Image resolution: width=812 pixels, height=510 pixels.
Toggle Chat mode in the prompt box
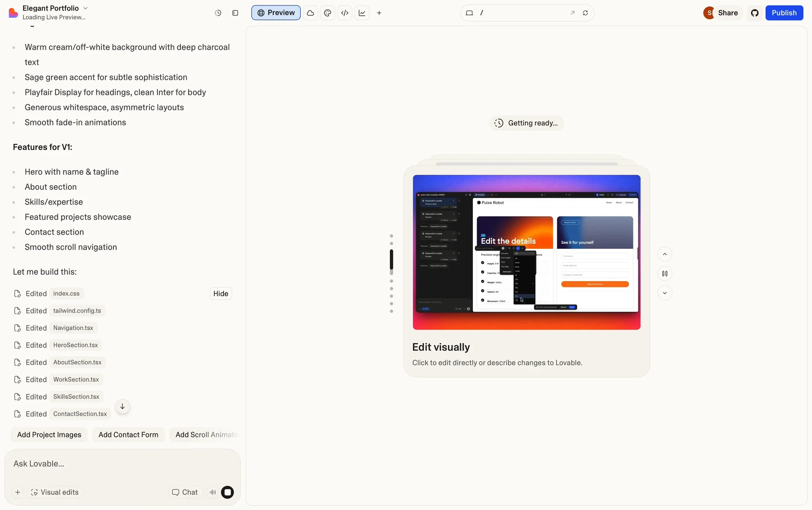click(x=185, y=492)
